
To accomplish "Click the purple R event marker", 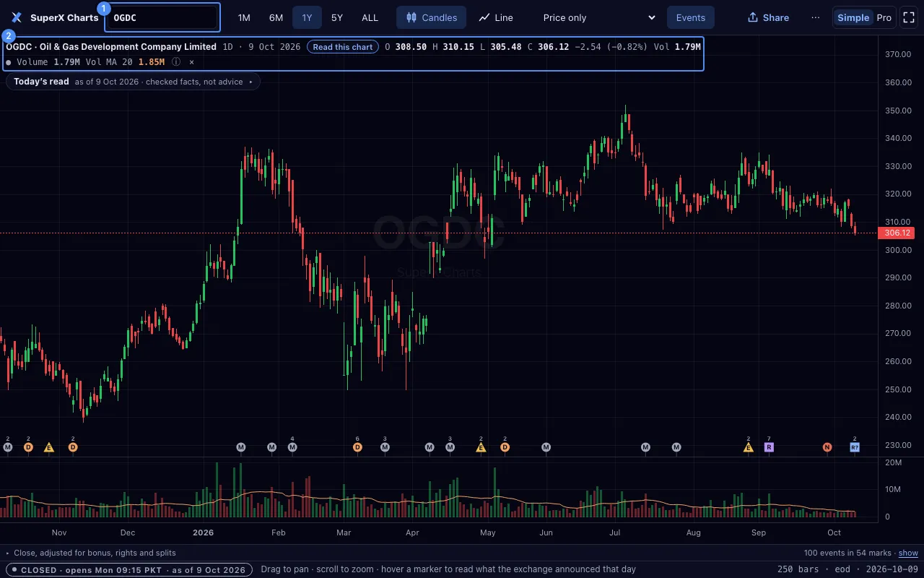I will click(x=769, y=447).
